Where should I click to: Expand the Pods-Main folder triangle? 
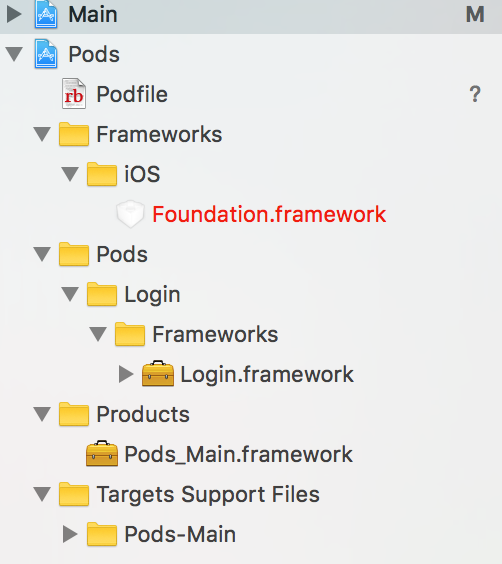70,534
